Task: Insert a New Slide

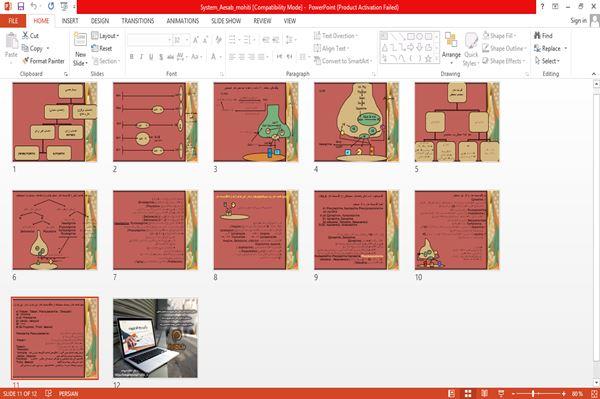Action: click(x=80, y=50)
